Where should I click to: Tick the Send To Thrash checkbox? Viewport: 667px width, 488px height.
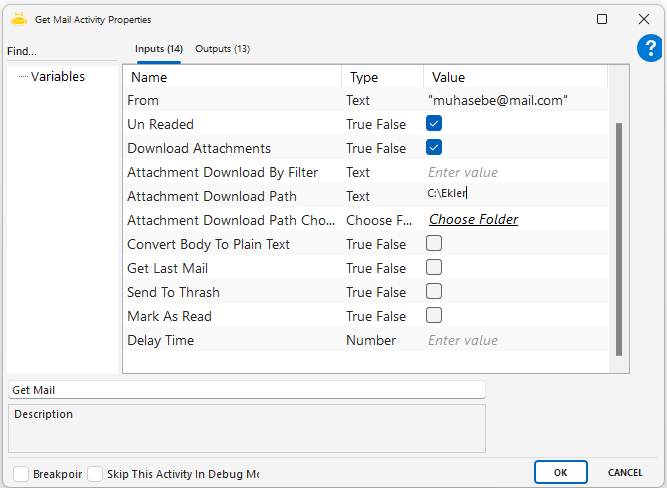434,292
